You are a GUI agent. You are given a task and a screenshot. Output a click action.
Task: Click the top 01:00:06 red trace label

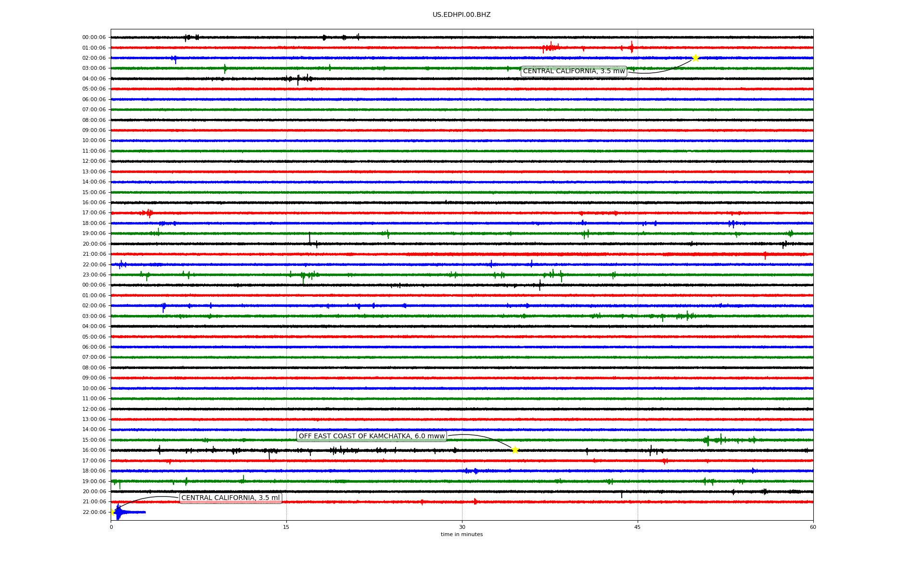point(94,48)
